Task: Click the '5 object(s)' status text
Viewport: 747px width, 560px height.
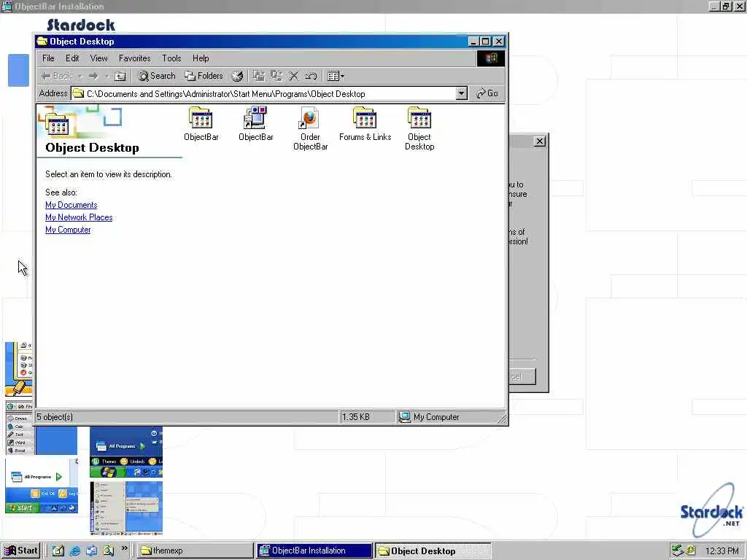Action: click(x=55, y=416)
